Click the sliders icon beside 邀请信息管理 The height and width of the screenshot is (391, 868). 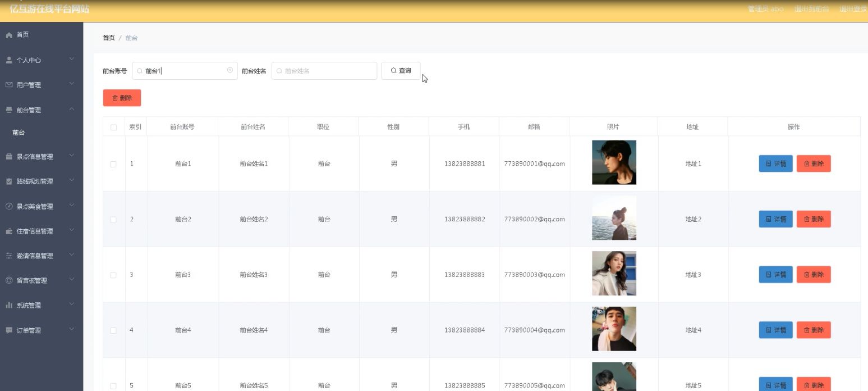point(9,256)
